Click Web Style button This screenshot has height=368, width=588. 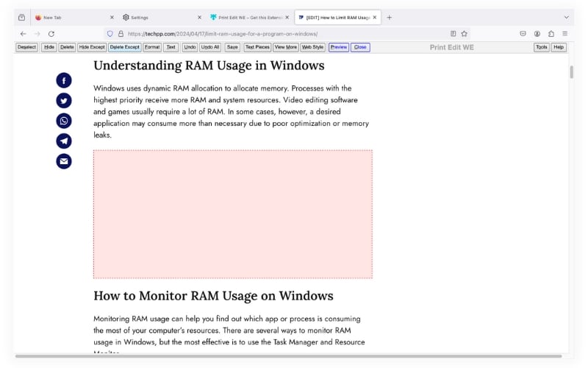[313, 47]
